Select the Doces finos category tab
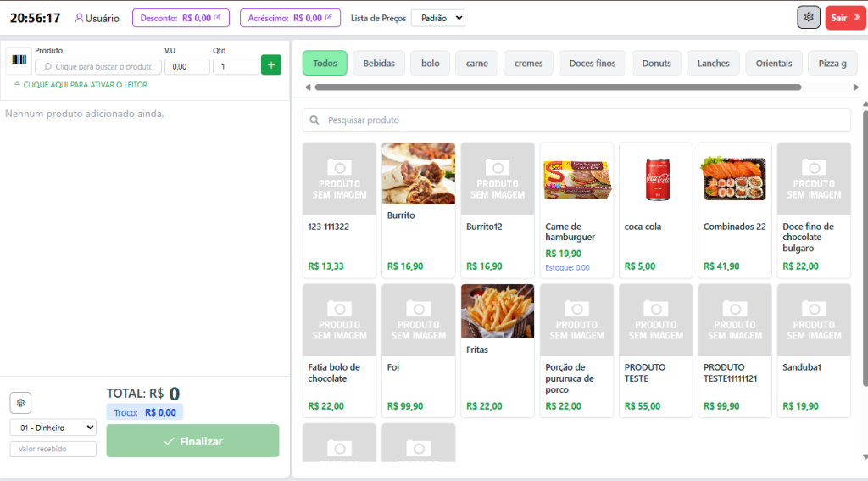The width and height of the screenshot is (868, 481). (x=593, y=63)
